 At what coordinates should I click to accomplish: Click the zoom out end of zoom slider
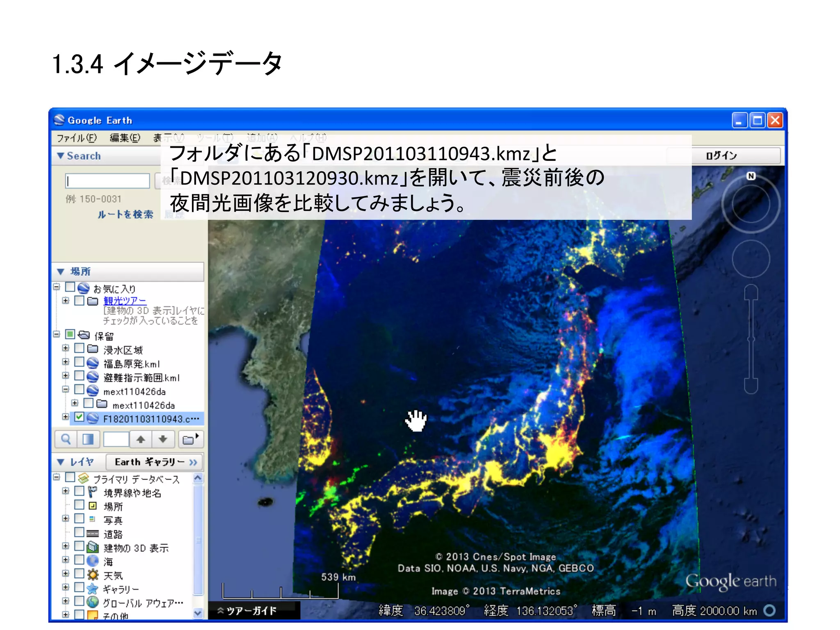pyautogui.click(x=751, y=386)
